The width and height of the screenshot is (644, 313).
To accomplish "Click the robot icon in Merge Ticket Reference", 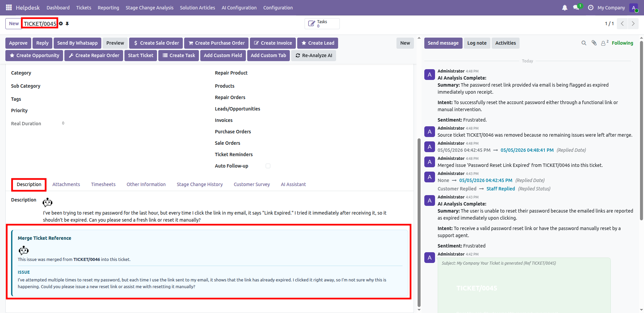I will click(x=23, y=251).
